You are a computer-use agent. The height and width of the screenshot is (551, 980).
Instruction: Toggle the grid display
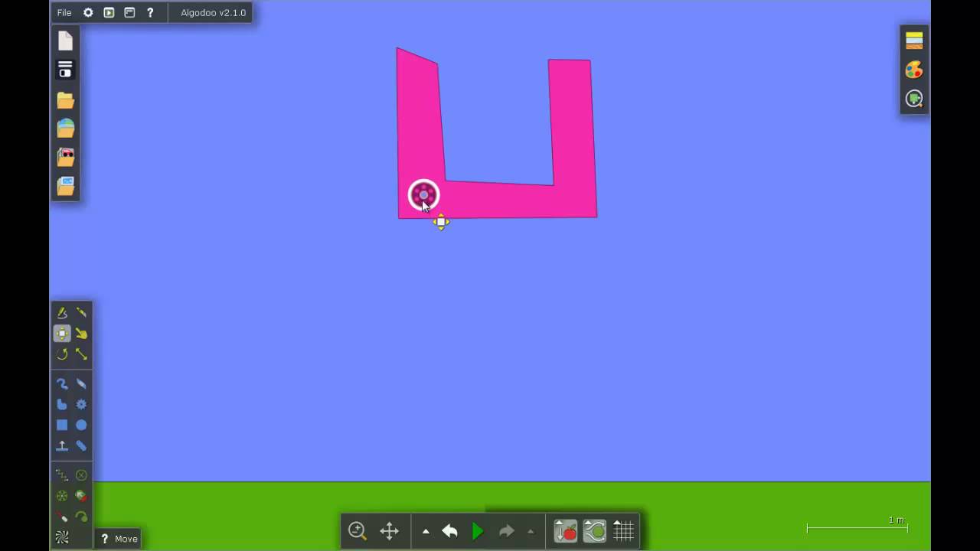[623, 530]
